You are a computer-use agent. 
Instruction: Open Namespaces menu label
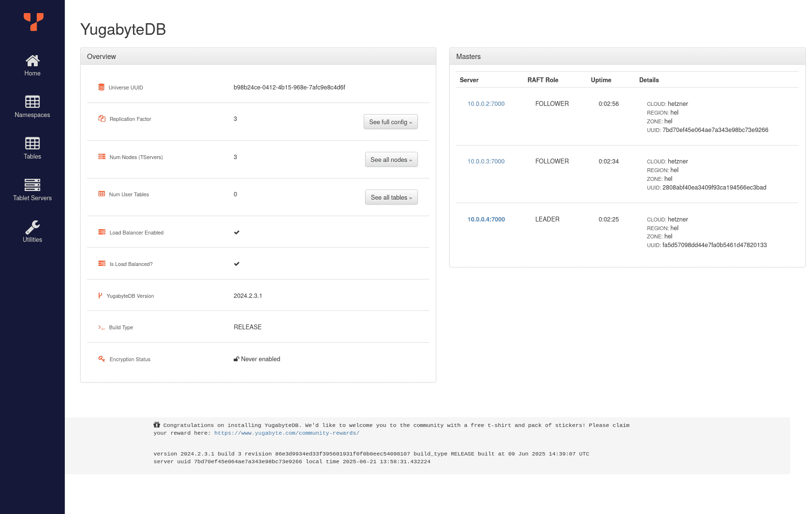(x=32, y=115)
